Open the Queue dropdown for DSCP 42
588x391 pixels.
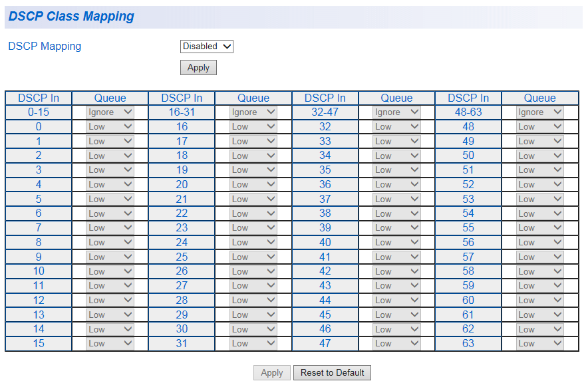coord(396,271)
